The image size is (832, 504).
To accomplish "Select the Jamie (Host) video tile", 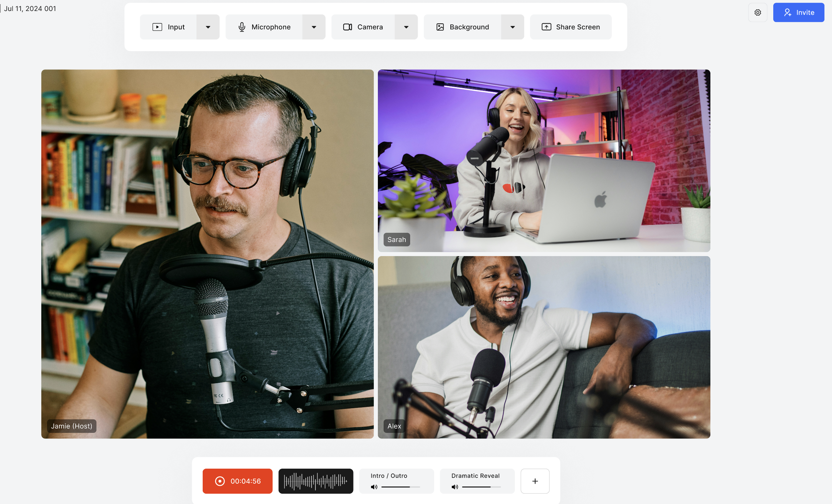I will pos(207,254).
